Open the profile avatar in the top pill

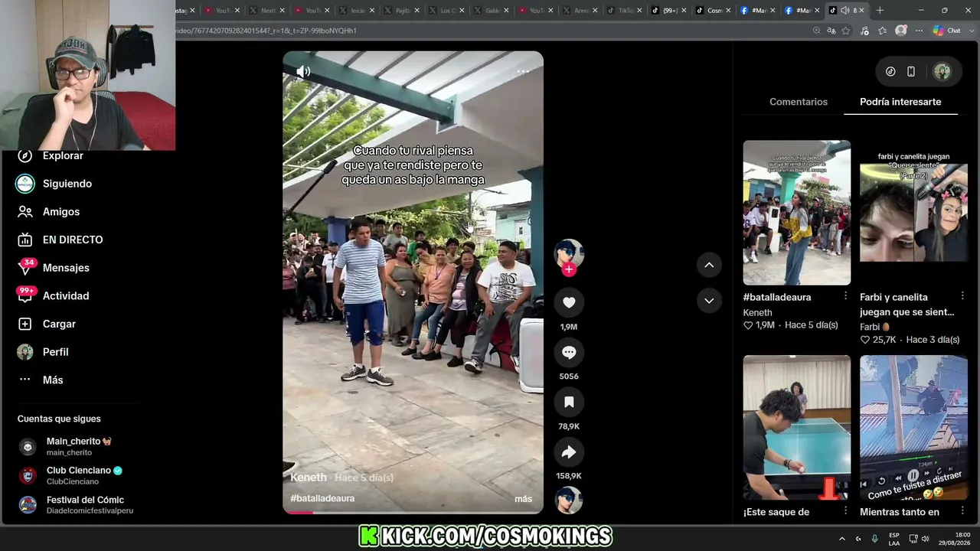click(x=942, y=72)
